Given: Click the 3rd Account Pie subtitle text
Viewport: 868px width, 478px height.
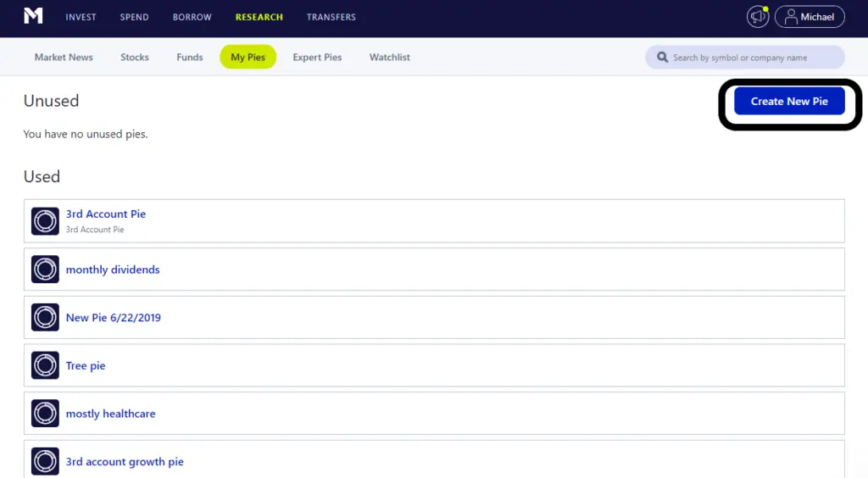Looking at the screenshot, I should tap(95, 230).
